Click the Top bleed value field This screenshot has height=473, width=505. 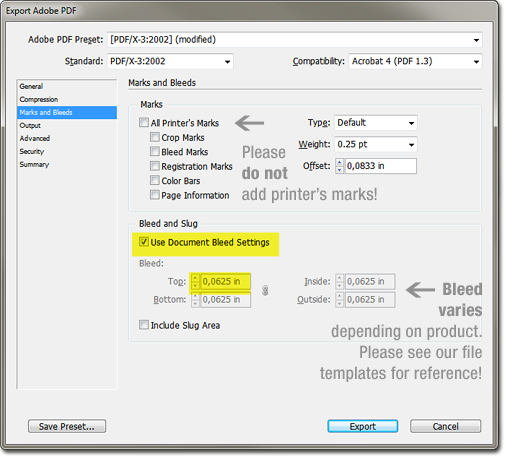pyautogui.click(x=225, y=282)
